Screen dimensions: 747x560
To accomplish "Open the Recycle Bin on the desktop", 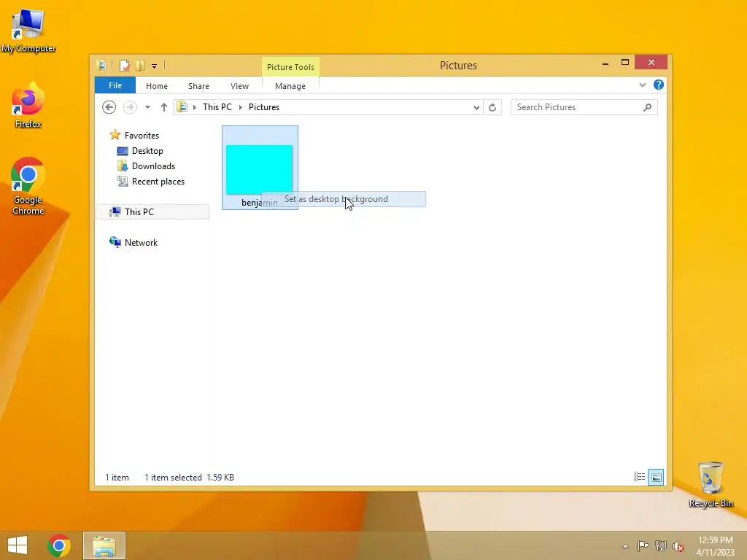I will tap(711, 484).
